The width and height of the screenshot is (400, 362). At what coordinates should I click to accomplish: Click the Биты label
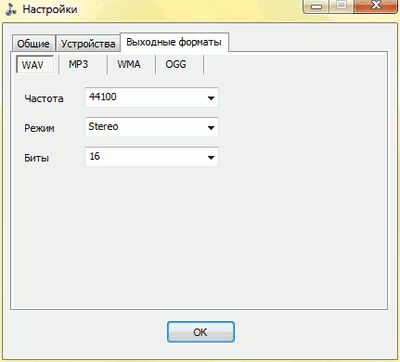point(36,158)
